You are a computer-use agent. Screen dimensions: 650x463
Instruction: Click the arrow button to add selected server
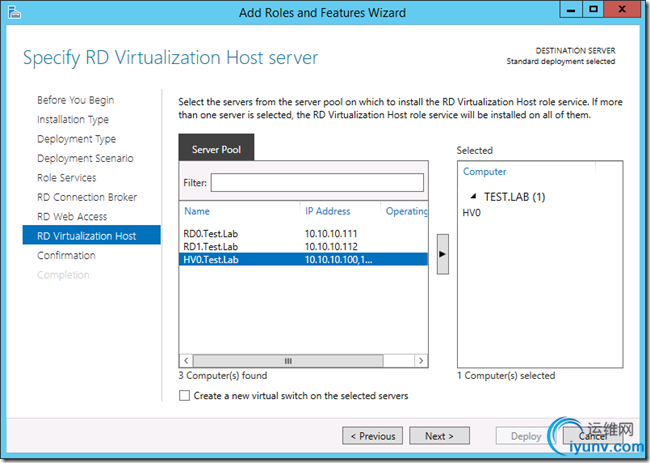click(443, 254)
